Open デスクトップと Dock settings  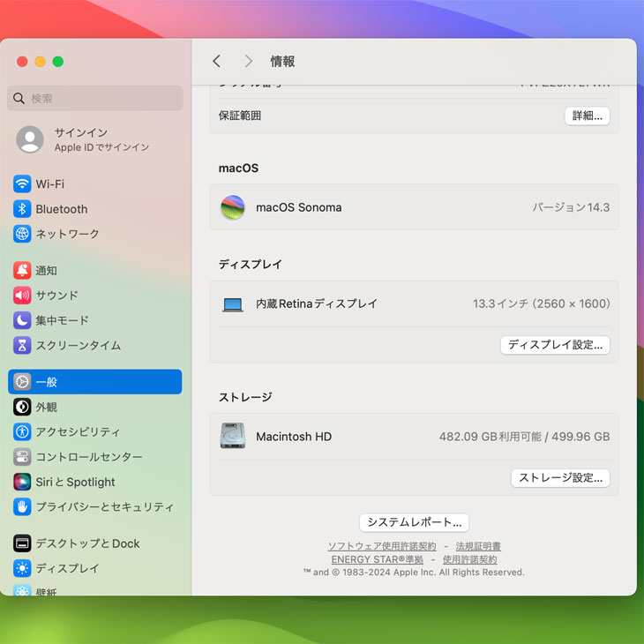click(x=87, y=543)
